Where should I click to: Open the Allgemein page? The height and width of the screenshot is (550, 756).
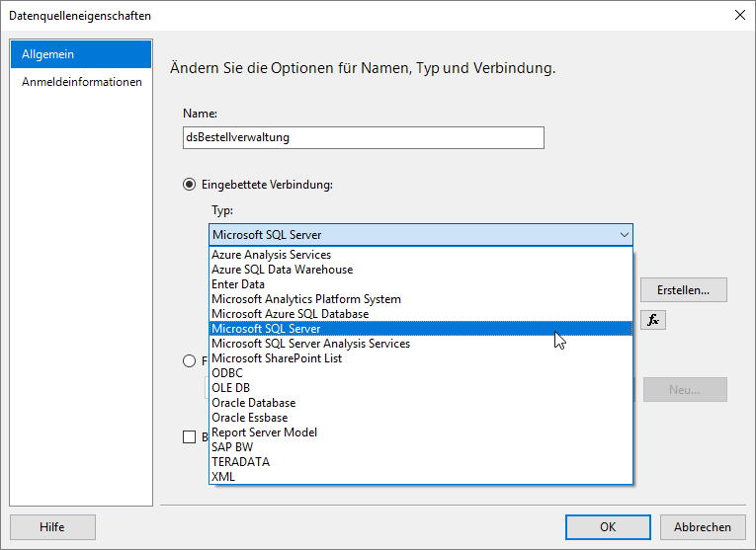pos(81,54)
